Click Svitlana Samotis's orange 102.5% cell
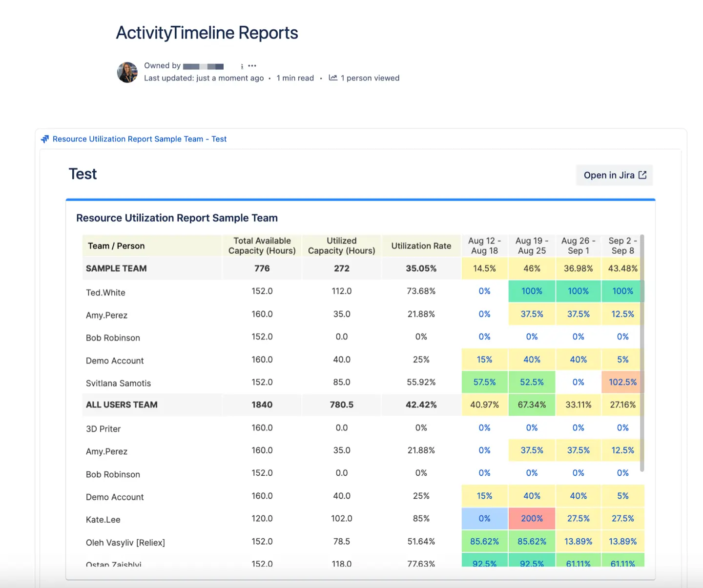 coord(622,382)
